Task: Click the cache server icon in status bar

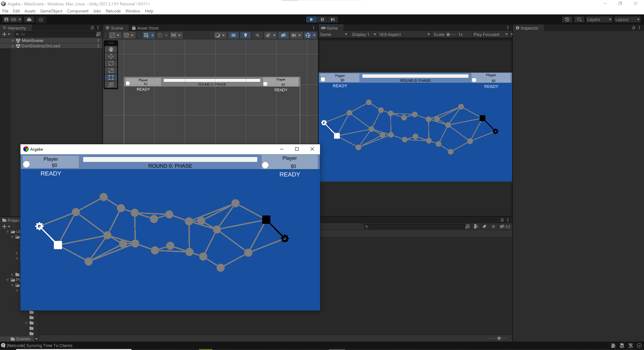Action: point(622,346)
